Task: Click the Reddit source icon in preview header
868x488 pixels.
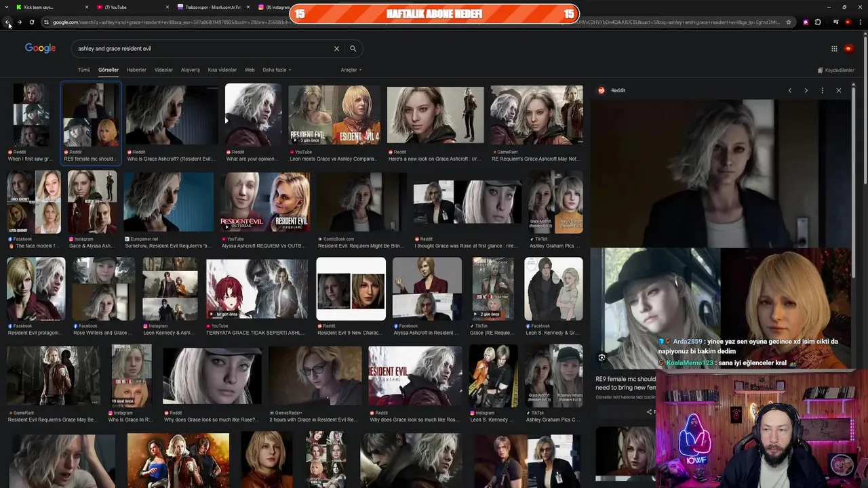Action: click(x=601, y=90)
